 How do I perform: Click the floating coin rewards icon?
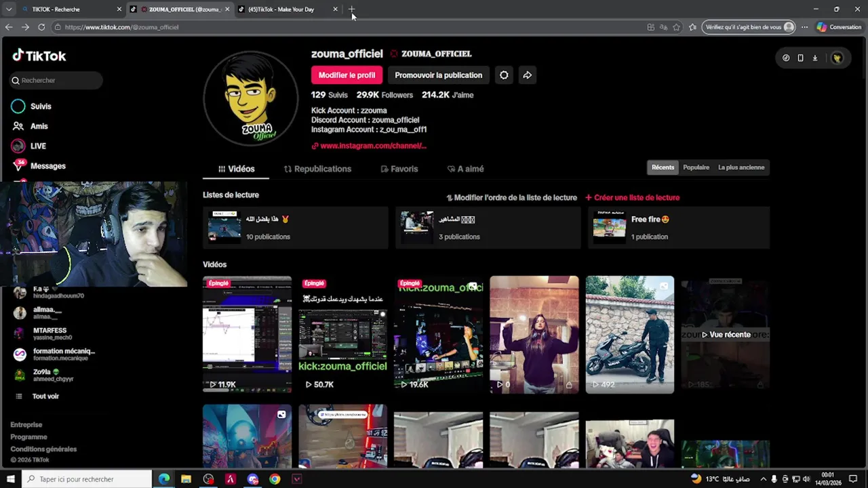[786, 58]
